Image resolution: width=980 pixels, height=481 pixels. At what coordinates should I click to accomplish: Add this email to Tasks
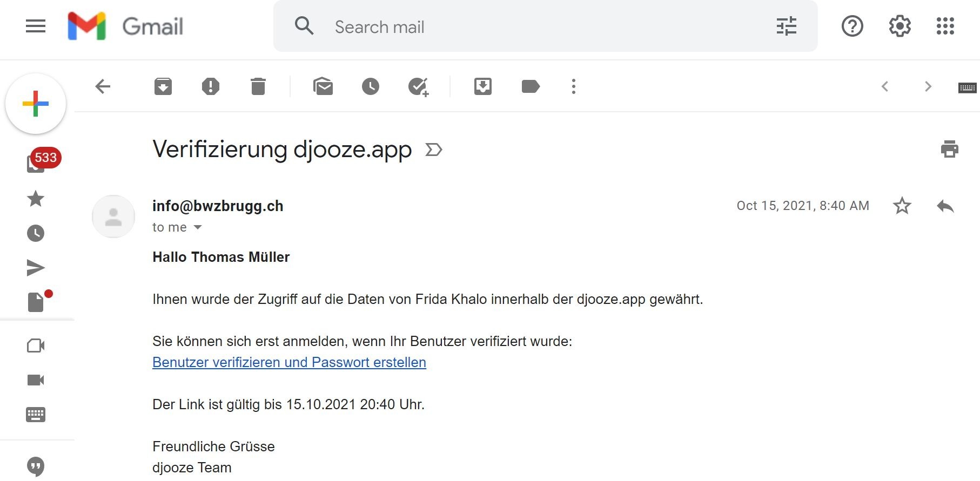[x=419, y=87]
